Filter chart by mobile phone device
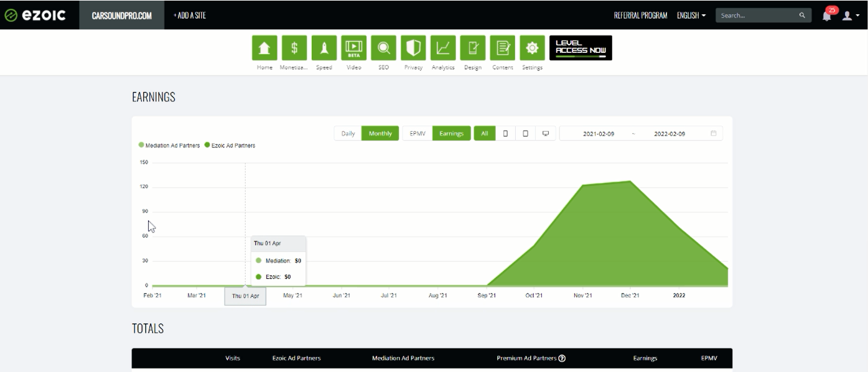Image resolution: width=868 pixels, height=372 pixels. (505, 133)
